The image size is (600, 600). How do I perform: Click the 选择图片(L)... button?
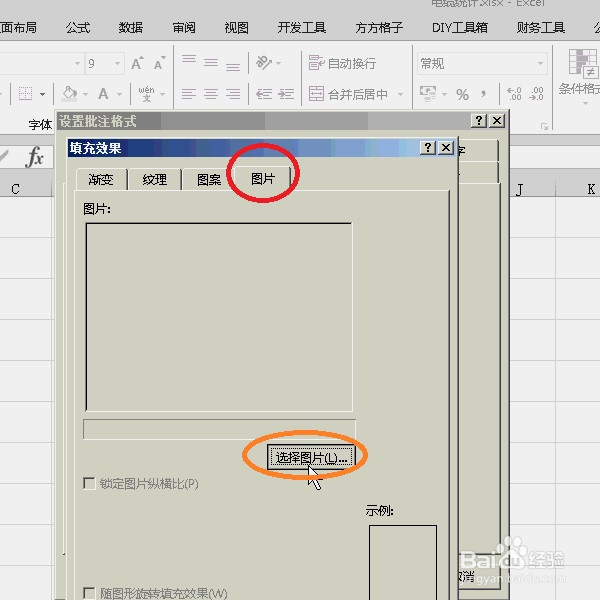[311, 457]
